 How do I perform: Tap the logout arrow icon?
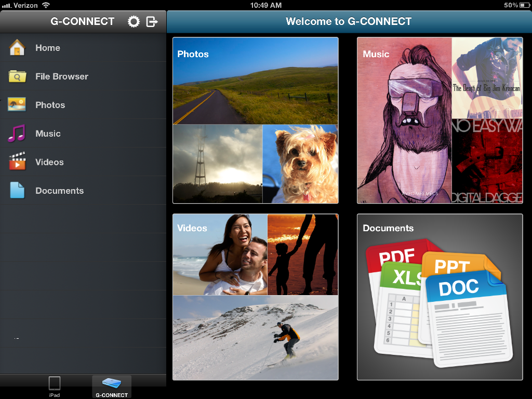click(x=152, y=21)
